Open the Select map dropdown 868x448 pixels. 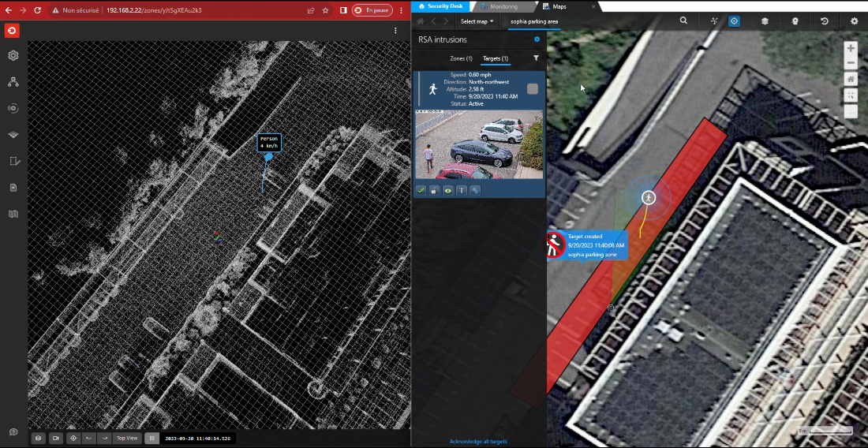[477, 21]
